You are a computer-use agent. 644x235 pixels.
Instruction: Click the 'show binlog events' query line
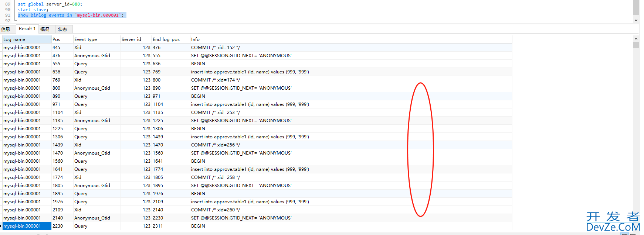[x=71, y=15]
